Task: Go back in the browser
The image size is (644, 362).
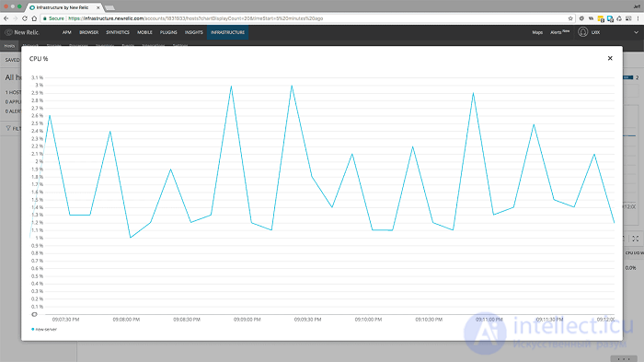Action: 6,18
